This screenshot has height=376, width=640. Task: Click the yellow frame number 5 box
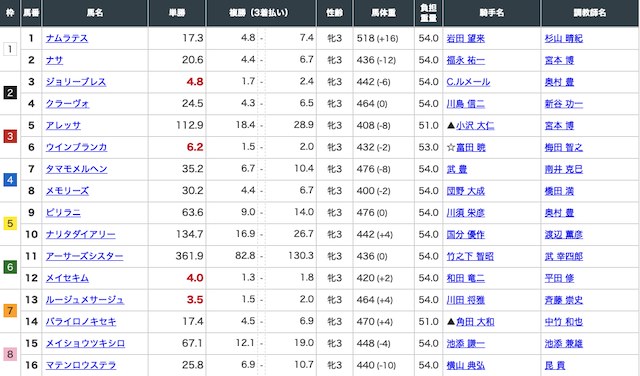coord(10,224)
